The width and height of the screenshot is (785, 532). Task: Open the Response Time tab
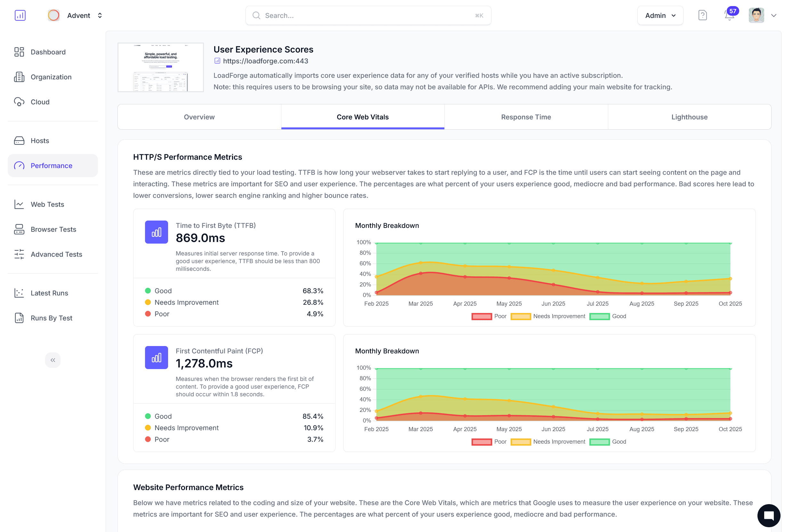[526, 117]
